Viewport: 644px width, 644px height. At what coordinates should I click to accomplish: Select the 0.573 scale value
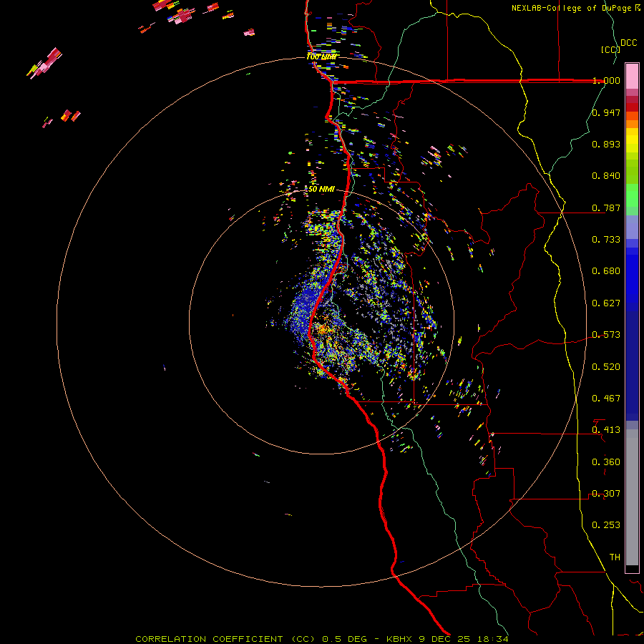click(x=606, y=335)
